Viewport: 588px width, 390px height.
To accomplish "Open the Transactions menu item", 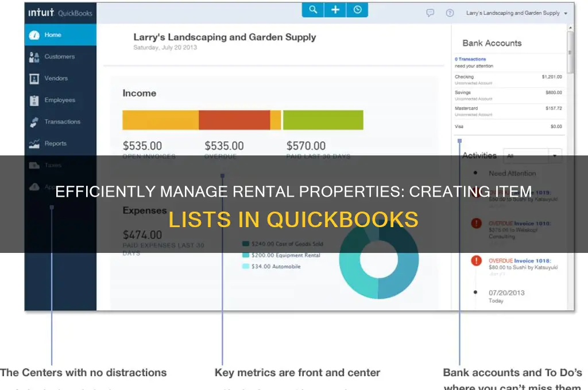I will 60,122.
